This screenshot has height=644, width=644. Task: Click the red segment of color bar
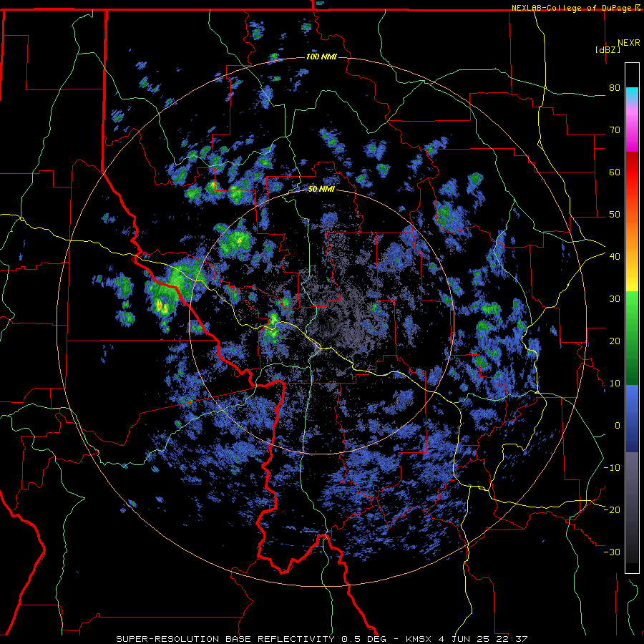coord(632,172)
